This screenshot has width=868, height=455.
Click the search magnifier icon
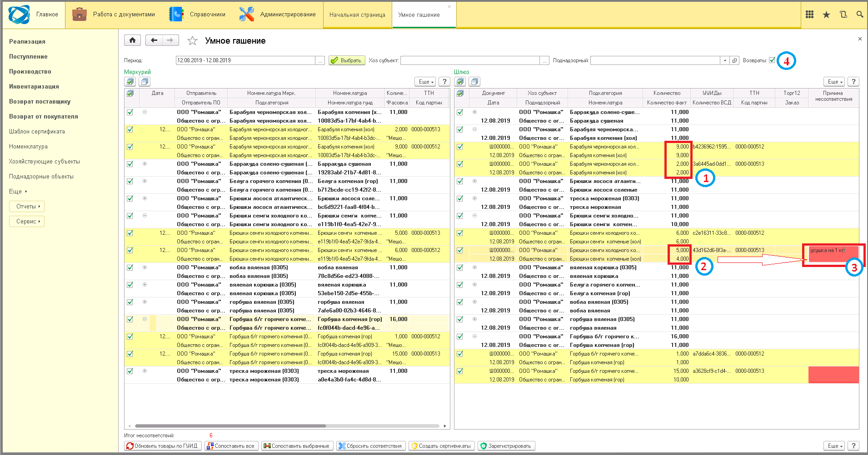(859, 15)
